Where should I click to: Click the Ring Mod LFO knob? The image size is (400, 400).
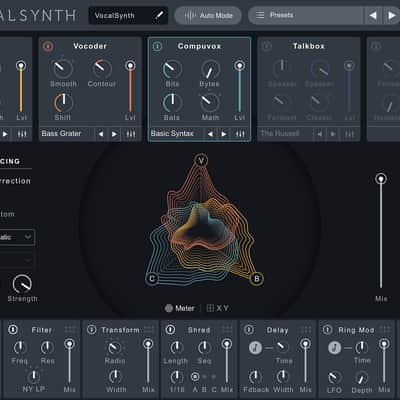click(x=334, y=377)
